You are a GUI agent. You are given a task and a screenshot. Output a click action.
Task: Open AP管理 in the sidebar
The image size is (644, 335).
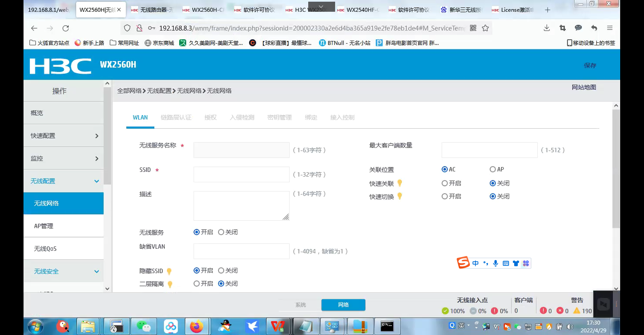(64, 226)
